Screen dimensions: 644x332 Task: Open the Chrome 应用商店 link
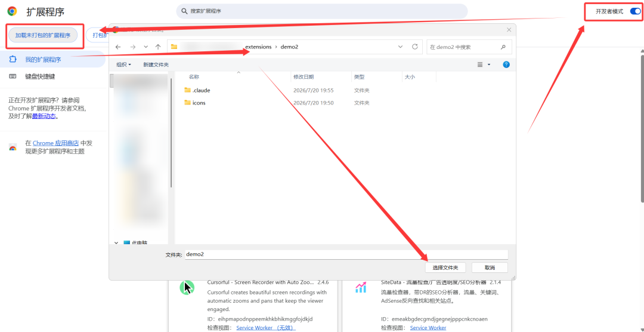[x=55, y=143]
